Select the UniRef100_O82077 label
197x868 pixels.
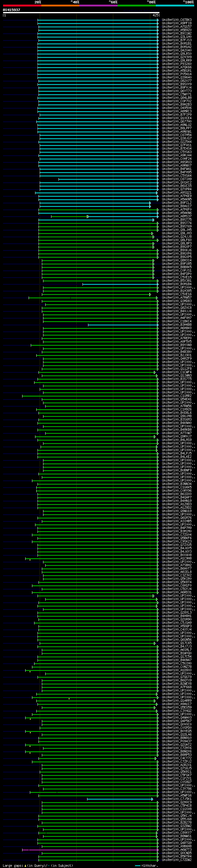click(x=176, y=81)
